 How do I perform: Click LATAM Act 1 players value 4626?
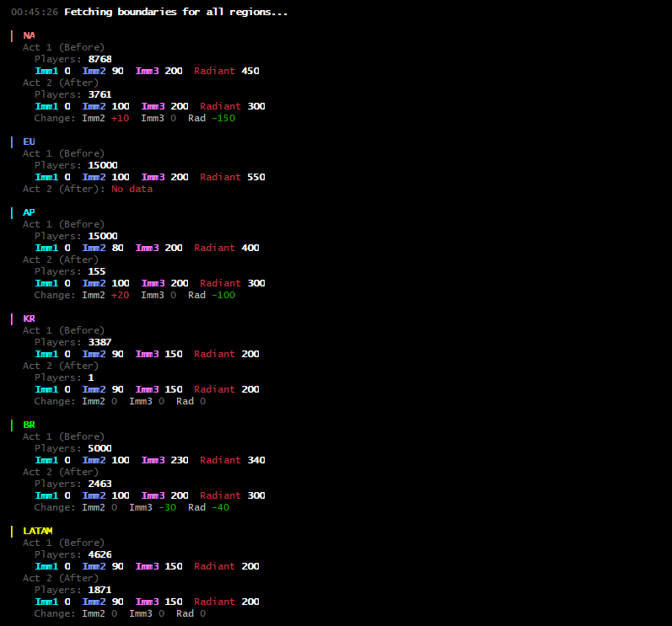pos(99,554)
